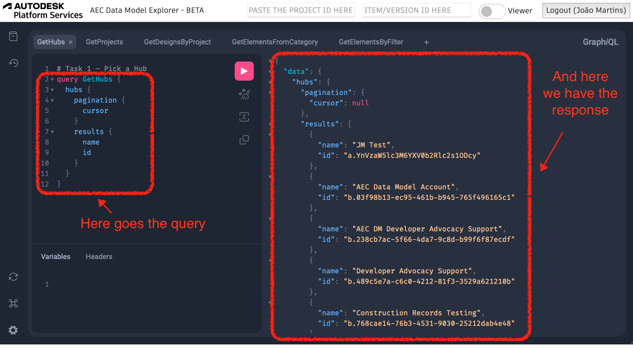
Task: Close the GetHubs tab
Action: point(71,42)
